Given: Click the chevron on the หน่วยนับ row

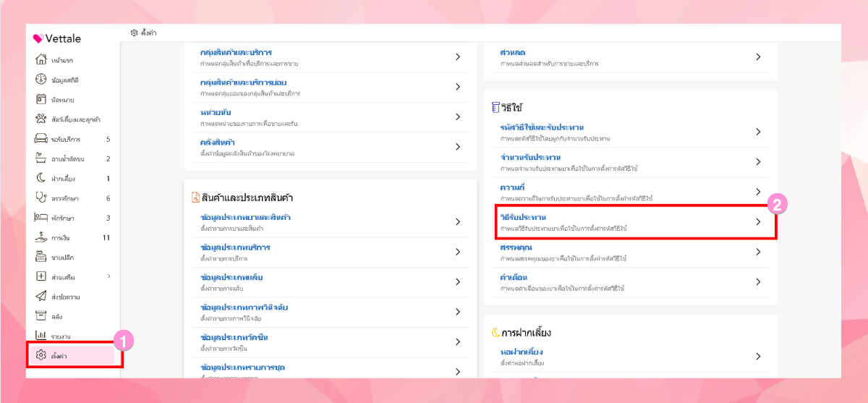Looking at the screenshot, I should coord(458,116).
